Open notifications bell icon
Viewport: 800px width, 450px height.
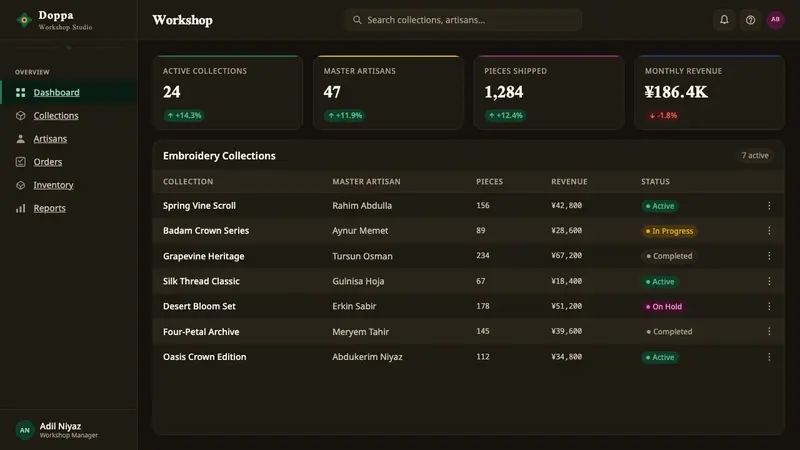click(724, 20)
